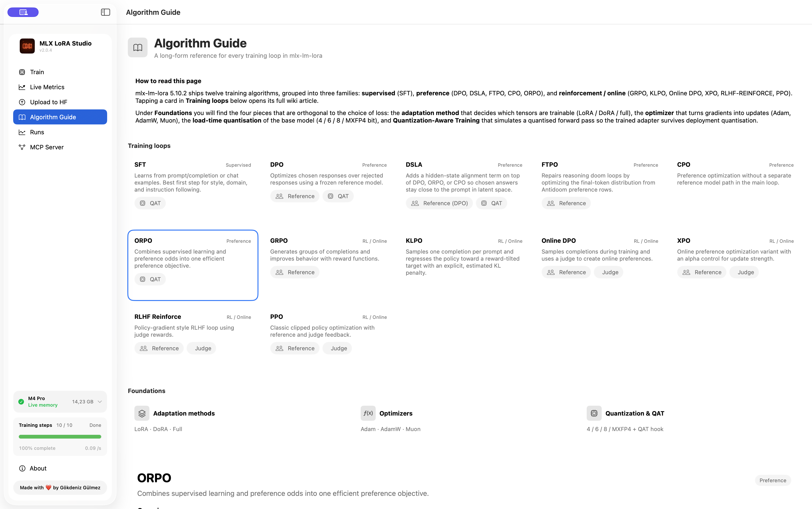Click the Runs graph icon in sidebar

point(22,132)
